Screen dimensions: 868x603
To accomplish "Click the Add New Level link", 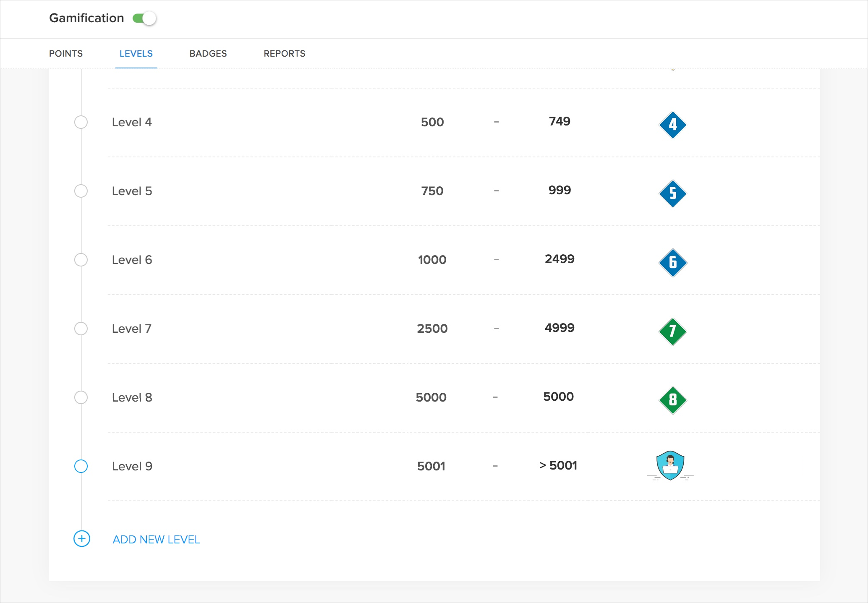I will point(156,540).
